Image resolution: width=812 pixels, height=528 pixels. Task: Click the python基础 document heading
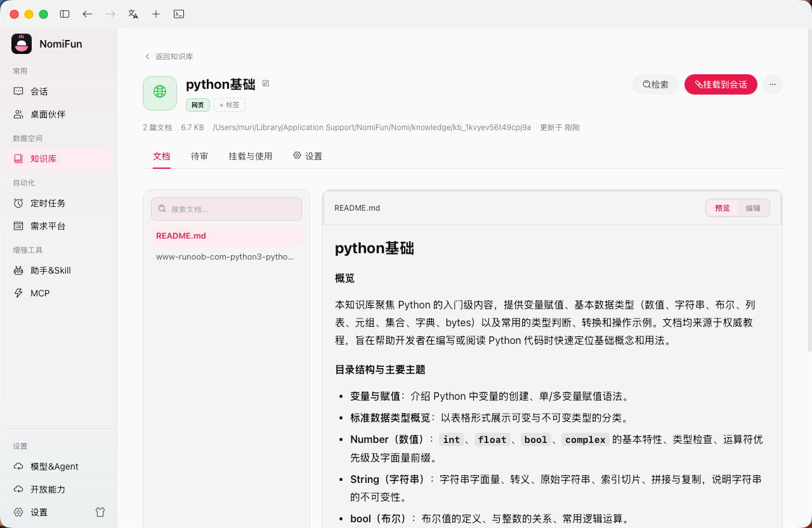374,248
